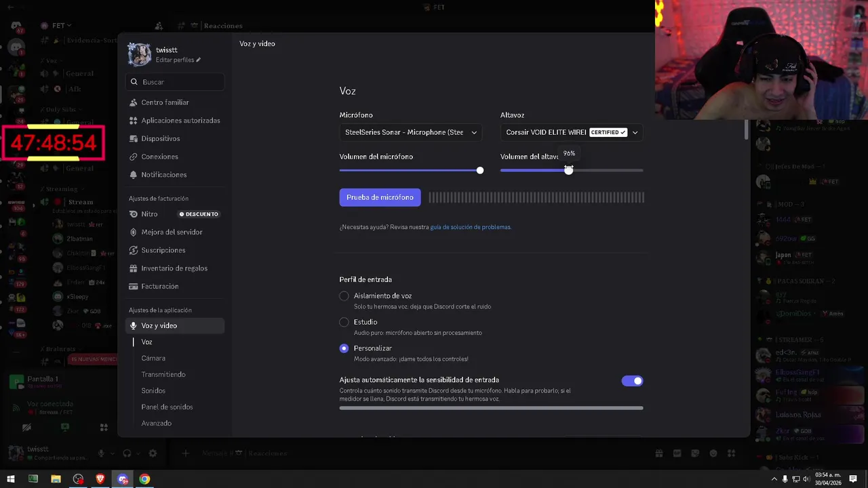Click the Buscar settings search field

[175, 82]
